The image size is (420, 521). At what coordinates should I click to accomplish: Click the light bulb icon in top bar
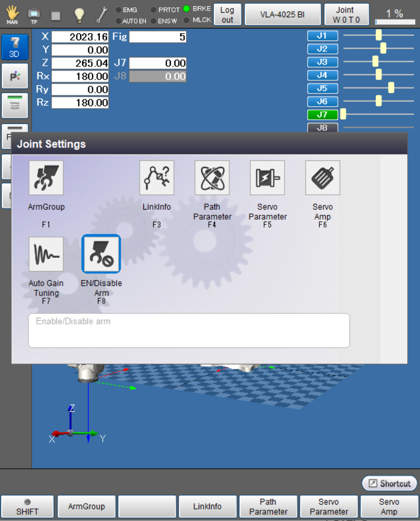coord(79,15)
